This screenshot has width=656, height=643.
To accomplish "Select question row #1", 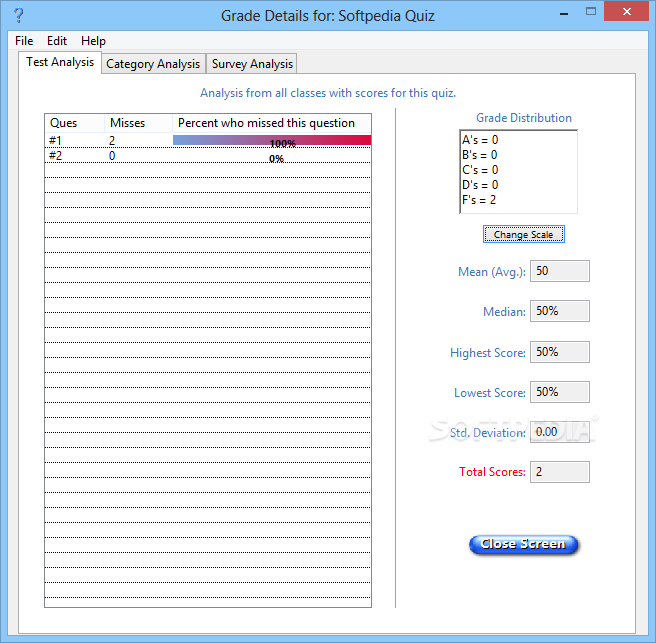I will tap(208, 141).
